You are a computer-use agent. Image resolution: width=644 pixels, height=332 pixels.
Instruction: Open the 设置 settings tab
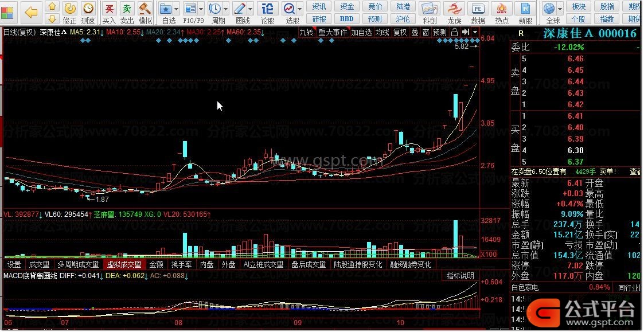[x=14, y=264]
